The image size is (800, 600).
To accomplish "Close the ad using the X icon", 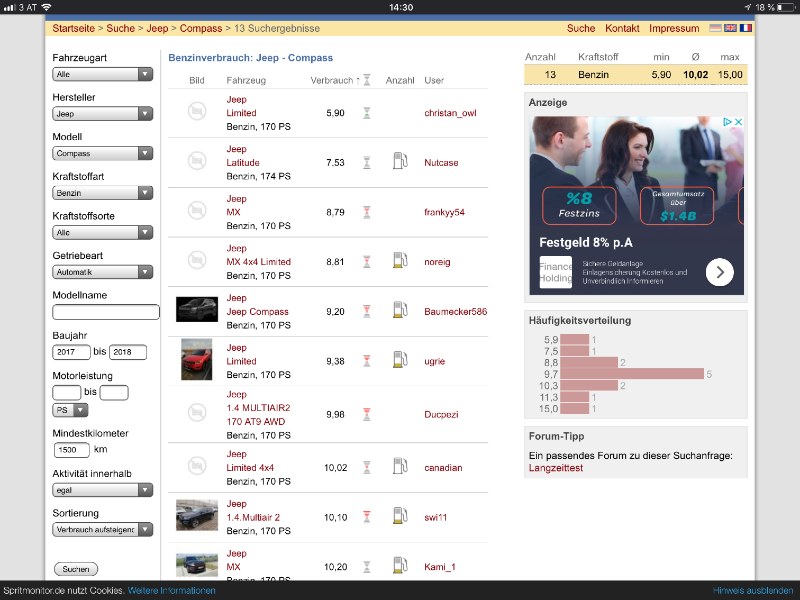I will coord(738,123).
